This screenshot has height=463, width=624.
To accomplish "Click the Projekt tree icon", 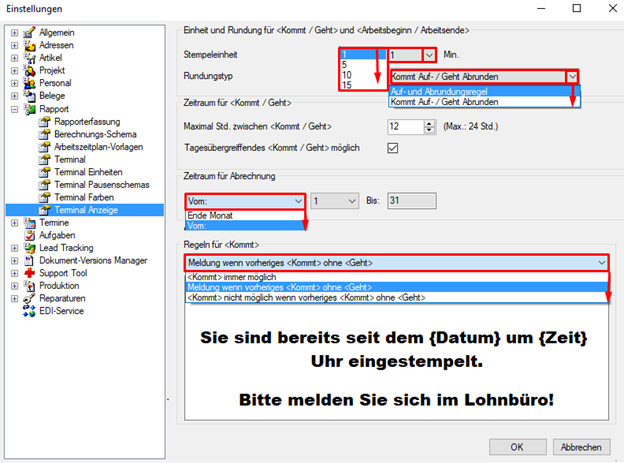I will tap(29, 70).
